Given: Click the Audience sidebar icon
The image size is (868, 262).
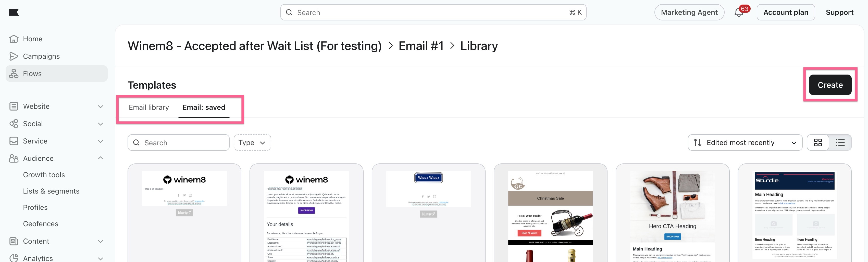Looking at the screenshot, I should [14, 159].
